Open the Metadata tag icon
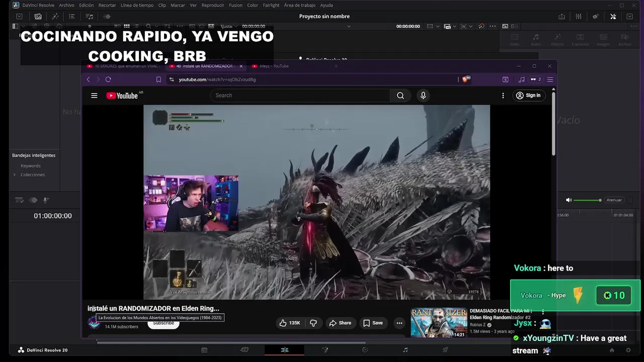The image size is (644, 362). [596, 17]
